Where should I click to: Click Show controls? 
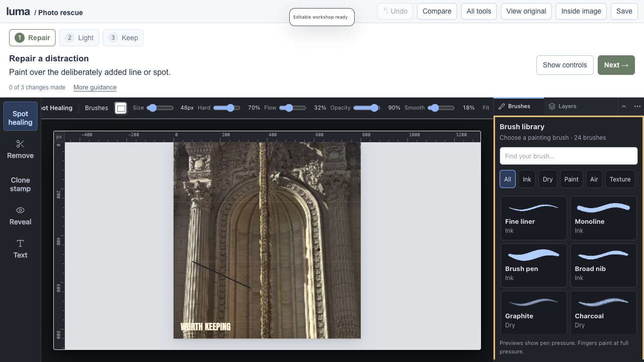point(565,65)
